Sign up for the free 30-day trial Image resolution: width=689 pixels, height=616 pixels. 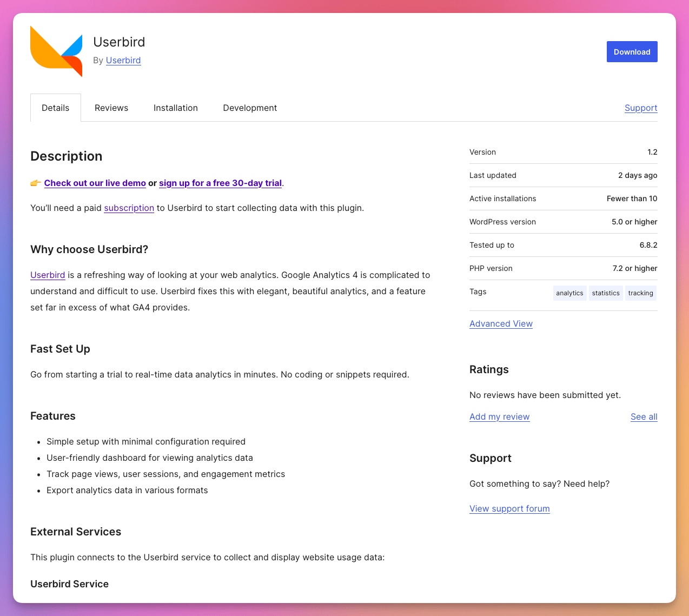pyautogui.click(x=220, y=183)
